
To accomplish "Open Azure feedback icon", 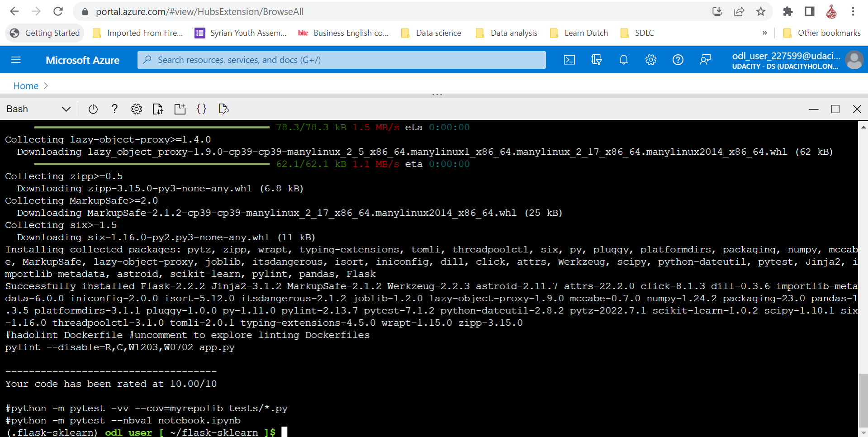I will [705, 60].
